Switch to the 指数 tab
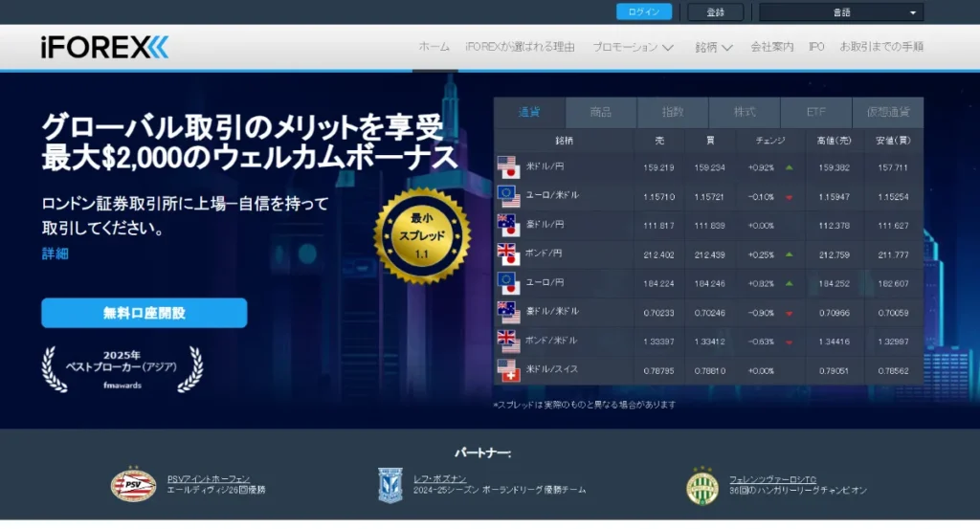This screenshot has height=529, width=980. click(x=673, y=113)
